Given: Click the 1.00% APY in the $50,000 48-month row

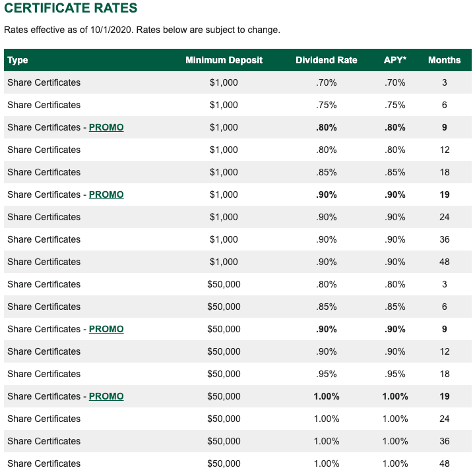Looking at the screenshot, I should click(x=395, y=463).
